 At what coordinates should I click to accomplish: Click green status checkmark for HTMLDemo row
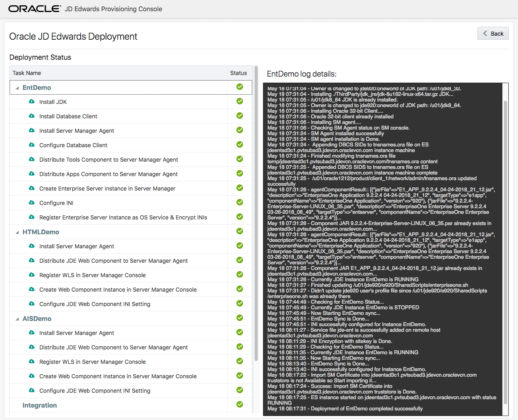[240, 231]
